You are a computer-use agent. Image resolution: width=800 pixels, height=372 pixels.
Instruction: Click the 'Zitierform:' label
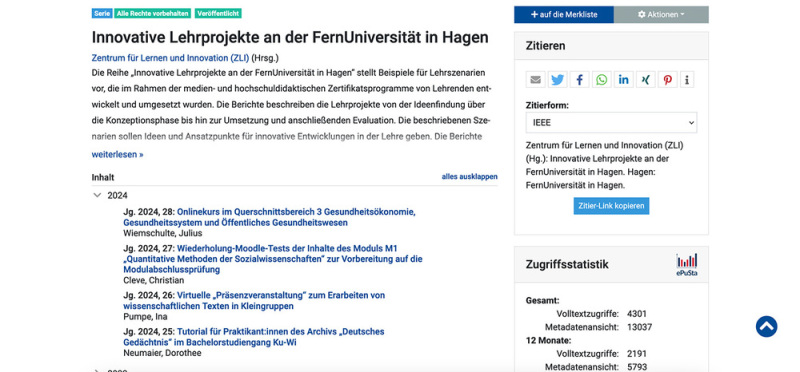click(547, 106)
